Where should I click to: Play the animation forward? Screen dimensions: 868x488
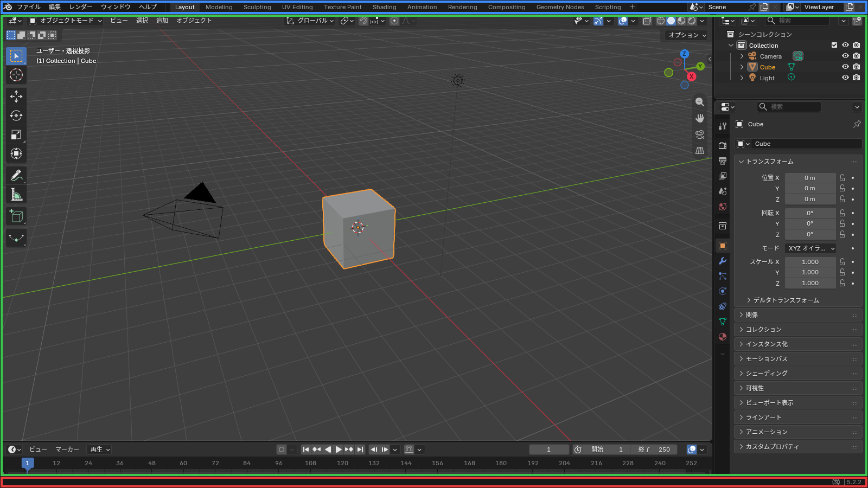[339, 450]
